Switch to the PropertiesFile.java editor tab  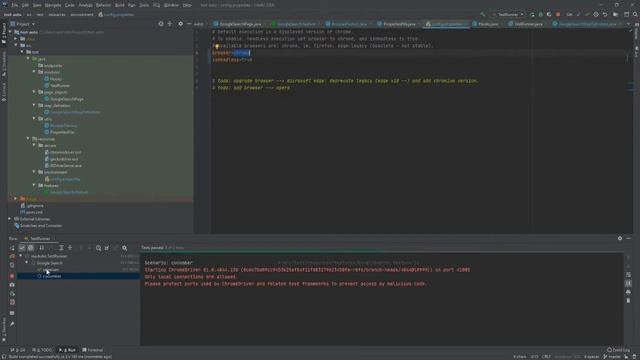coord(396,24)
